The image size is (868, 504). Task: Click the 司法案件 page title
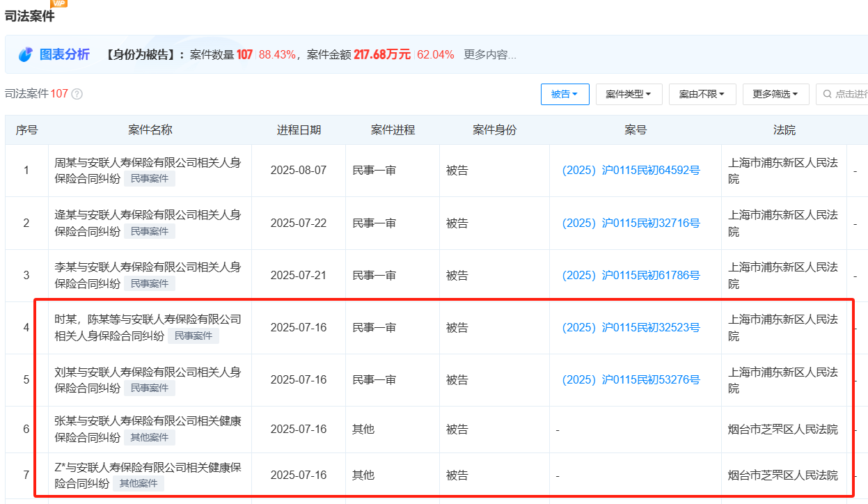[x=30, y=16]
